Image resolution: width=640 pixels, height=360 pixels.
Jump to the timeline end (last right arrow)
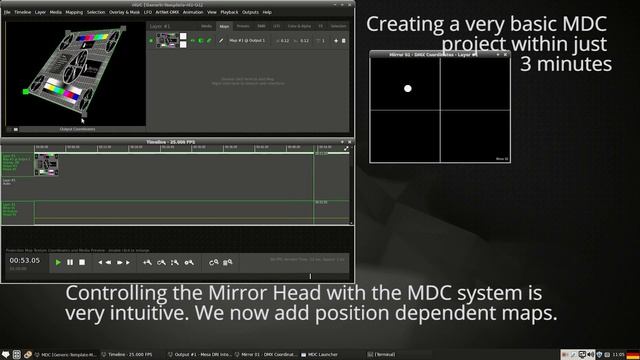[128, 262]
